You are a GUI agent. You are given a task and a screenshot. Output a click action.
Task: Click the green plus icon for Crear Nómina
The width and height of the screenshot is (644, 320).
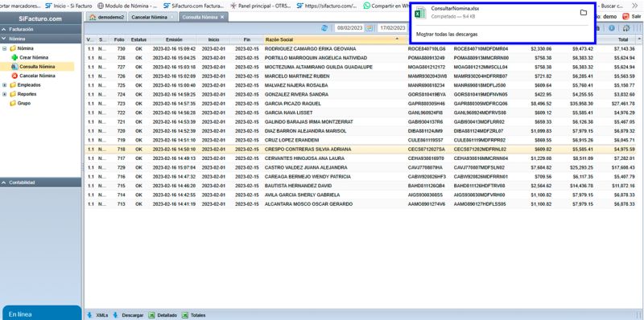(14, 57)
